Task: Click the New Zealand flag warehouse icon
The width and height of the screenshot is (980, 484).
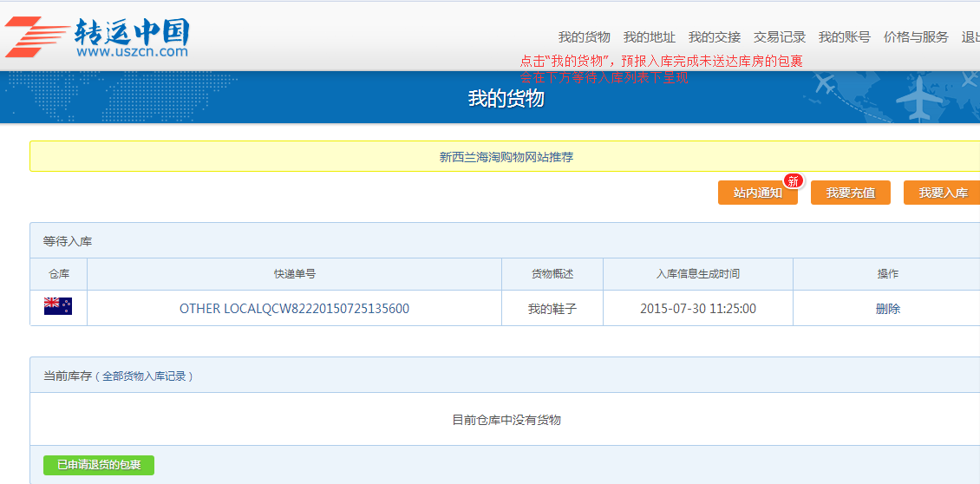Action: coord(58,306)
